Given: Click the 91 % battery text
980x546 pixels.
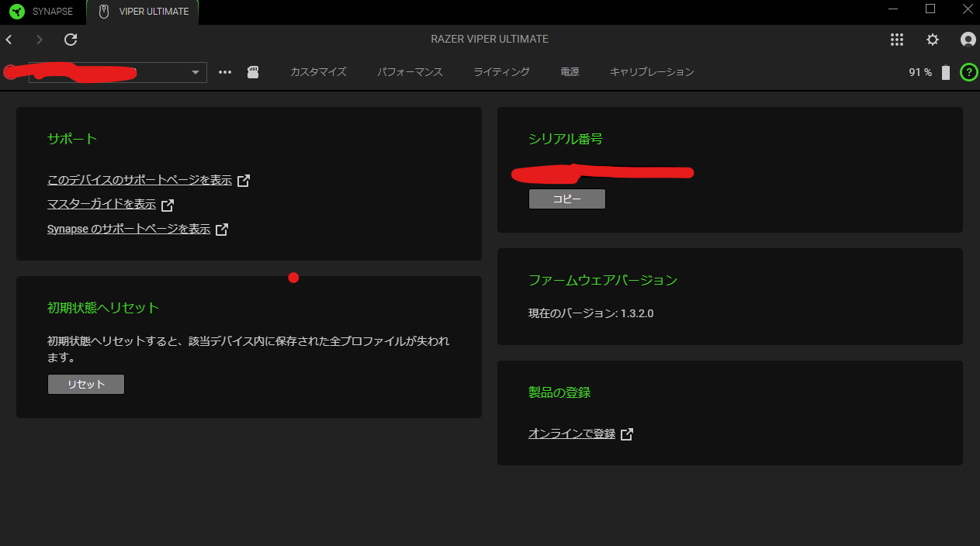Looking at the screenshot, I should [x=920, y=72].
